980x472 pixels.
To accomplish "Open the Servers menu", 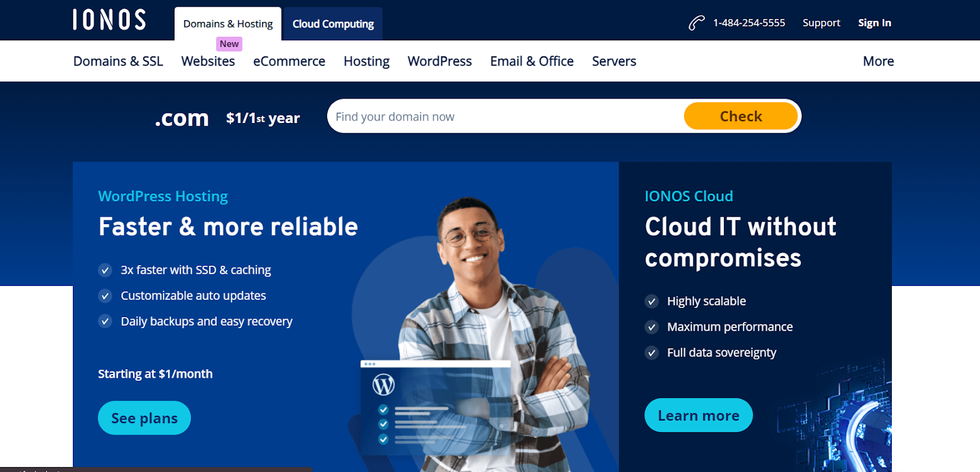I will [614, 61].
